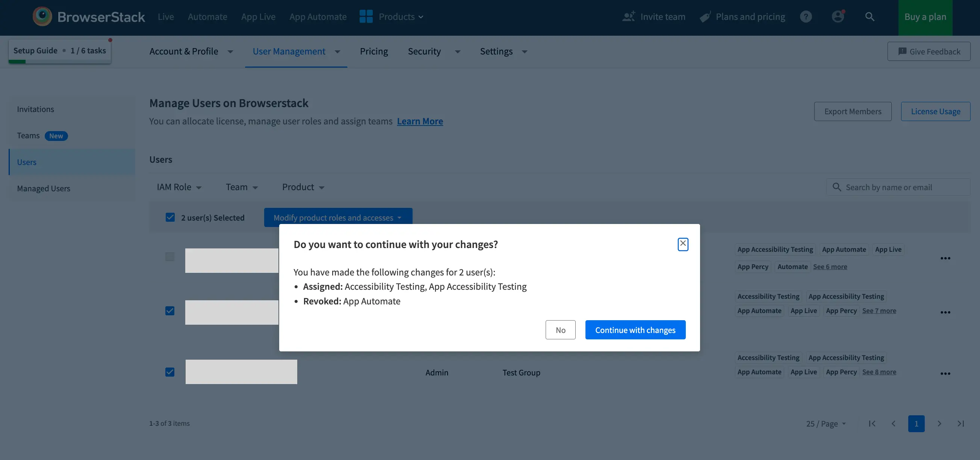Follow the Learn More link
This screenshot has height=460, width=980.
pyautogui.click(x=420, y=121)
